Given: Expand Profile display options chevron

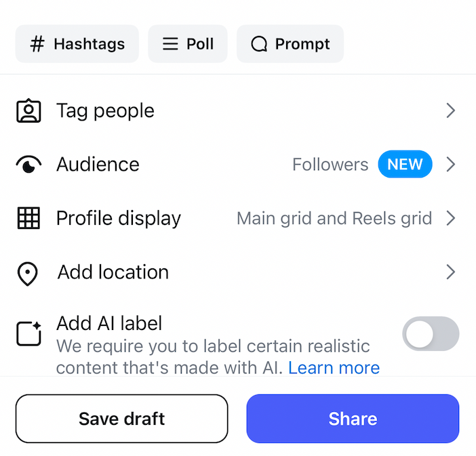Looking at the screenshot, I should coord(451,218).
